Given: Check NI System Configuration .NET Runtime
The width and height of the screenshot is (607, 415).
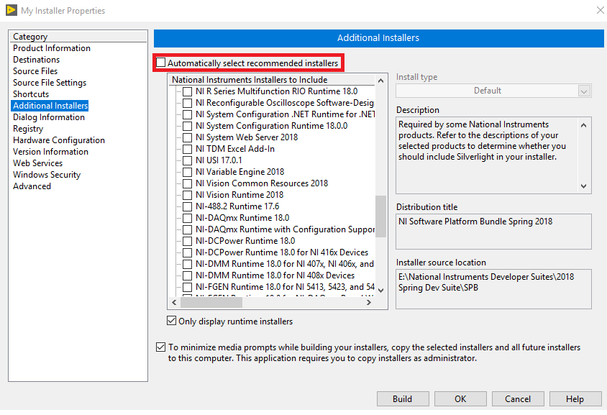Looking at the screenshot, I should click(x=187, y=115).
